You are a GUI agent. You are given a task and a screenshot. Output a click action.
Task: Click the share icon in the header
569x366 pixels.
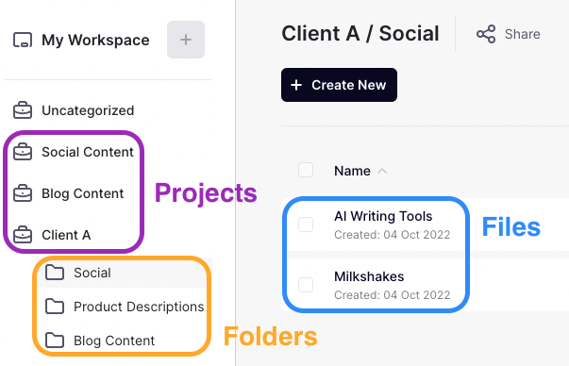click(x=486, y=34)
